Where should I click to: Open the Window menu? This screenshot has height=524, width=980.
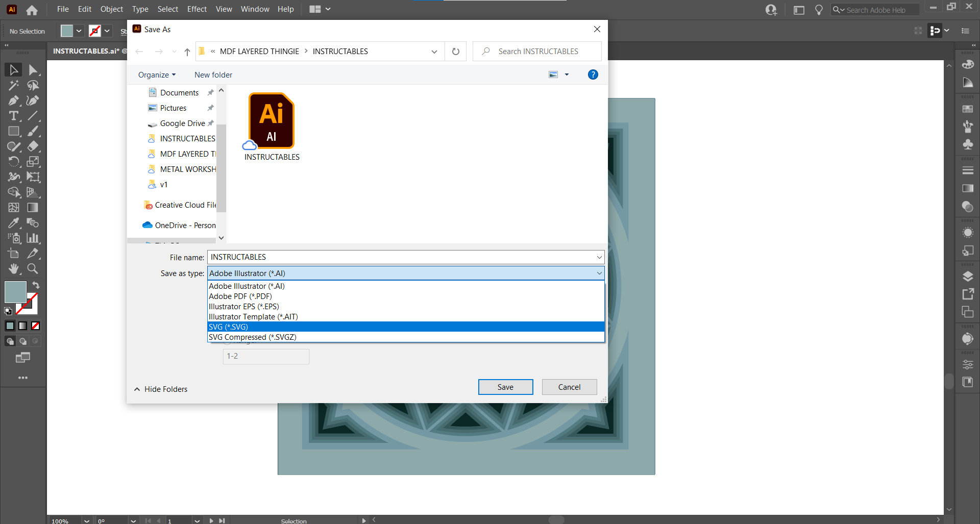[x=255, y=9]
